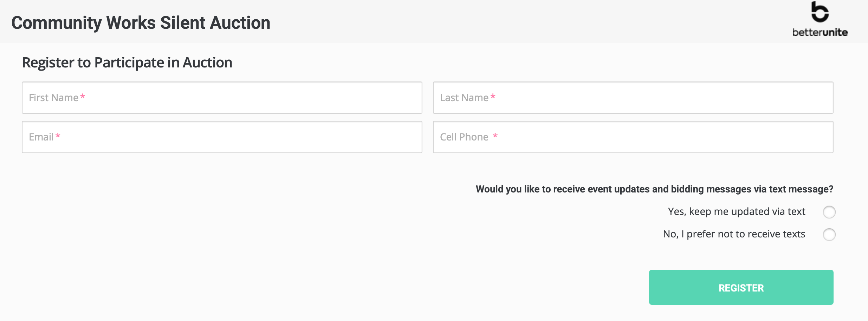Click the "Register to Participate in Auction" heading
This screenshot has width=868, height=321.
pyautogui.click(x=127, y=63)
